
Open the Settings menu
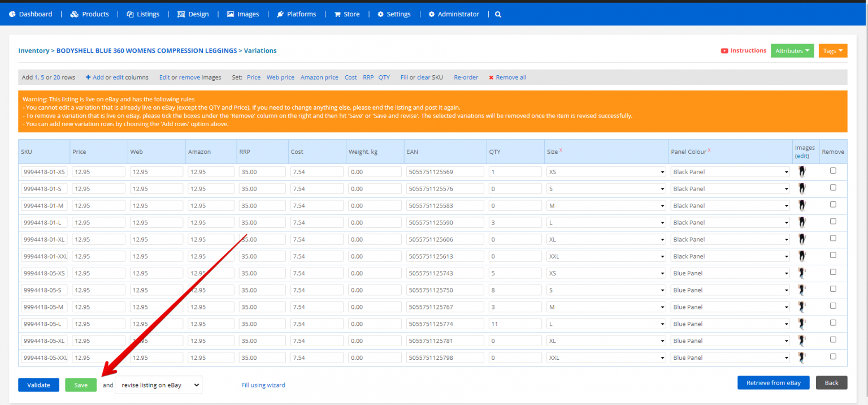click(394, 14)
